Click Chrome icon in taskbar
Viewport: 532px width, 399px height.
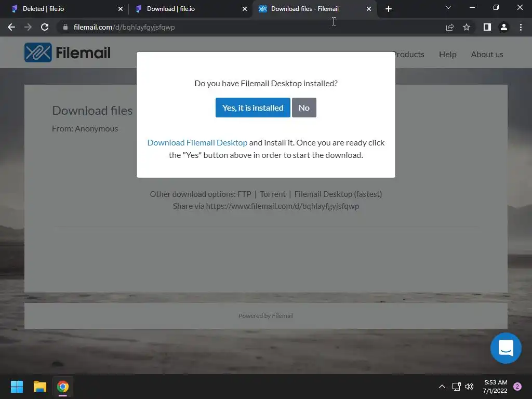coord(63,387)
